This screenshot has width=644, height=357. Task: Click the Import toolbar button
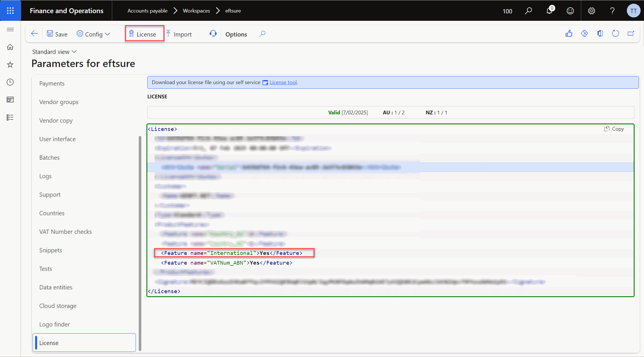[x=179, y=34]
